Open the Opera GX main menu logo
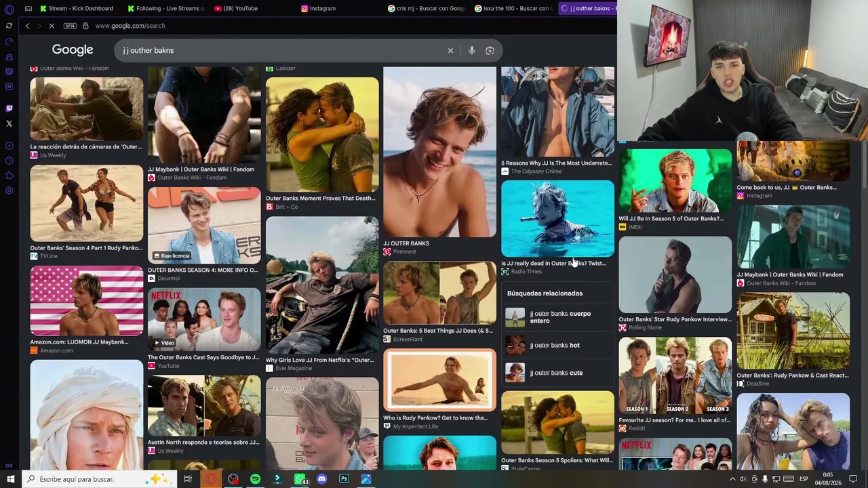Image resolution: width=868 pixels, height=488 pixels. (9, 9)
